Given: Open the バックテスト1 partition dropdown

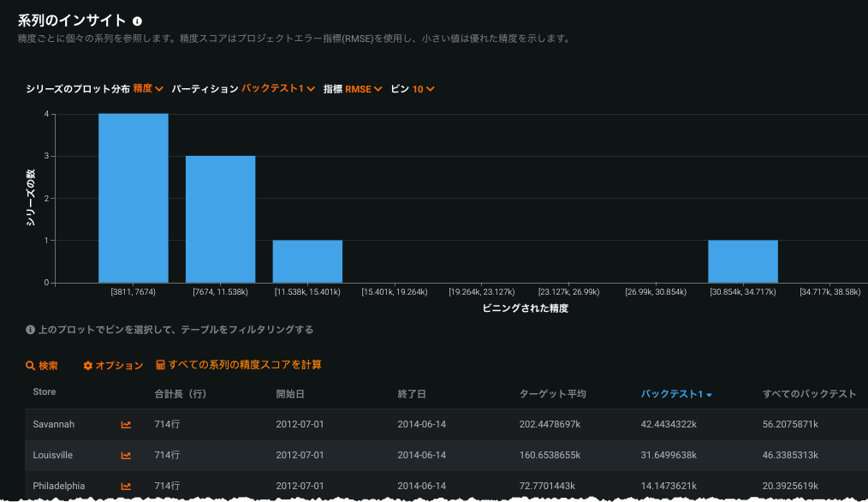Looking at the screenshot, I should (x=278, y=89).
